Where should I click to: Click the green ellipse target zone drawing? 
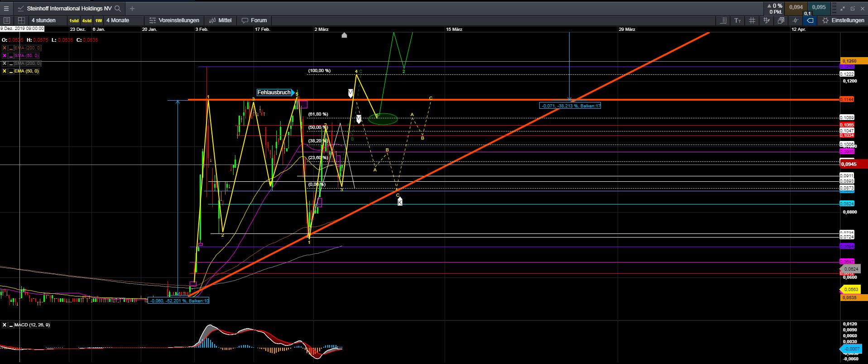(x=383, y=119)
